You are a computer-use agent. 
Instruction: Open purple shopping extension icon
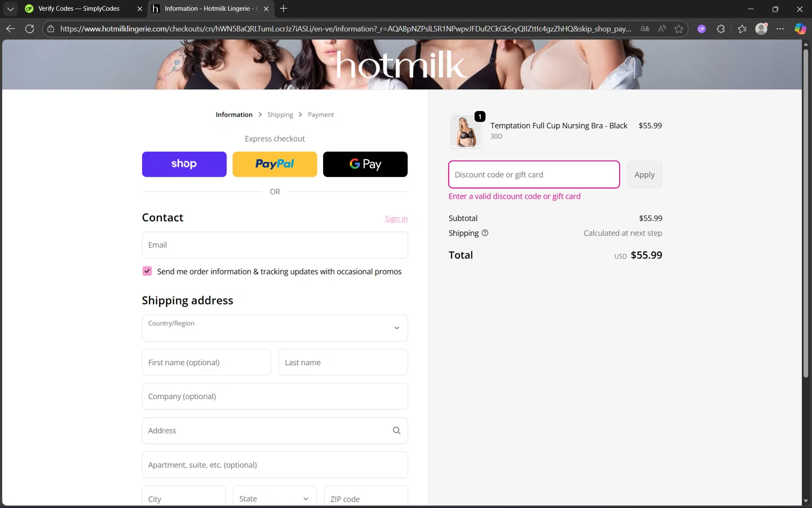(702, 29)
